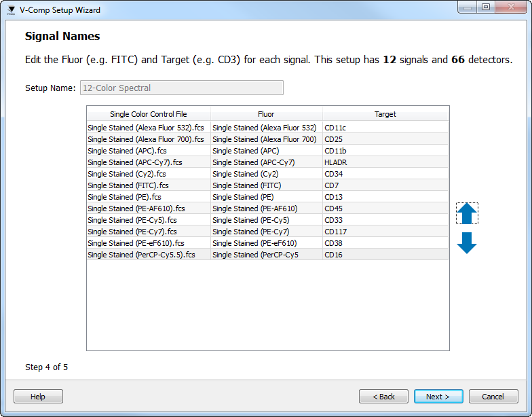
Task: Select Fluor cell Single Stained (APC-Cy7)
Action: point(266,162)
